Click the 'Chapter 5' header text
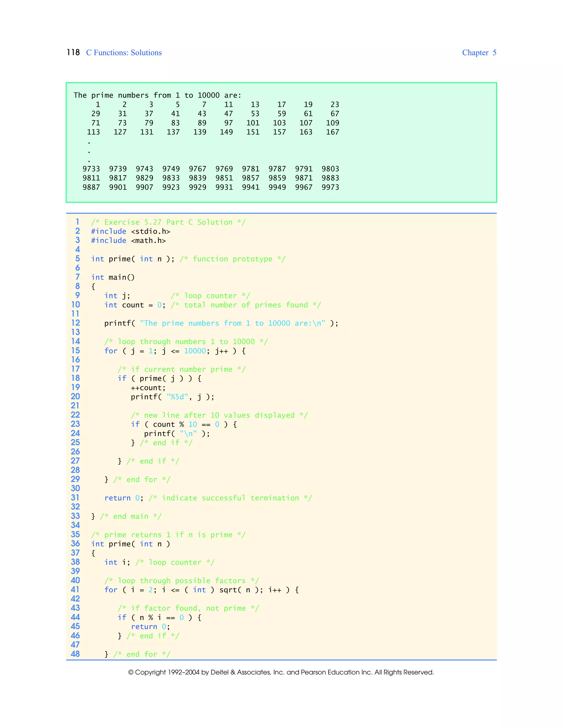 [x=479, y=53]
